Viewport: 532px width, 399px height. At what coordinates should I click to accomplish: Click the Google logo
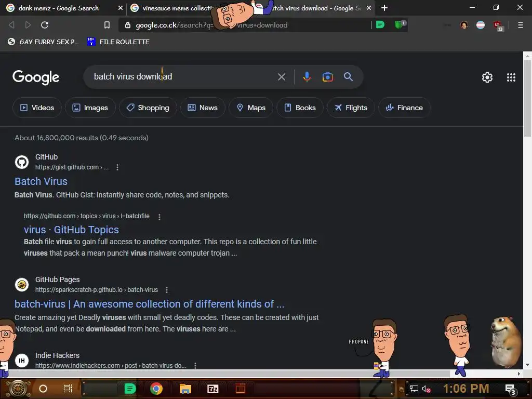[x=36, y=77]
